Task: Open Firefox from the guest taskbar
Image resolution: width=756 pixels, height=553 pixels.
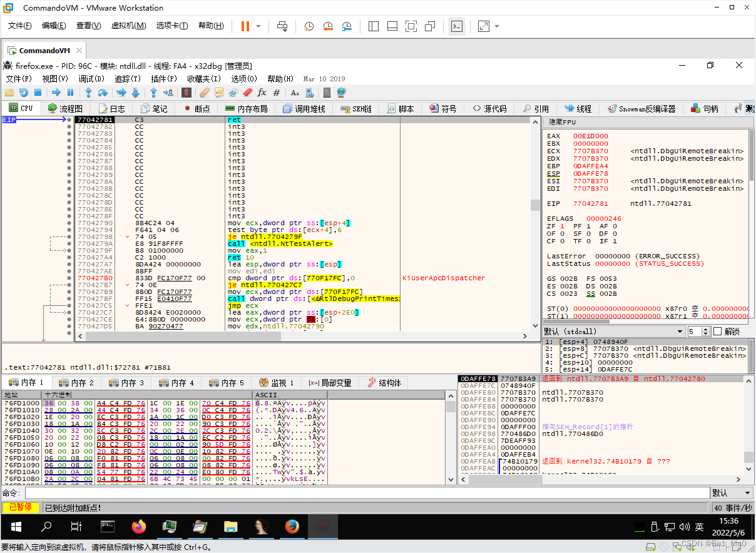Action: pyautogui.click(x=138, y=526)
